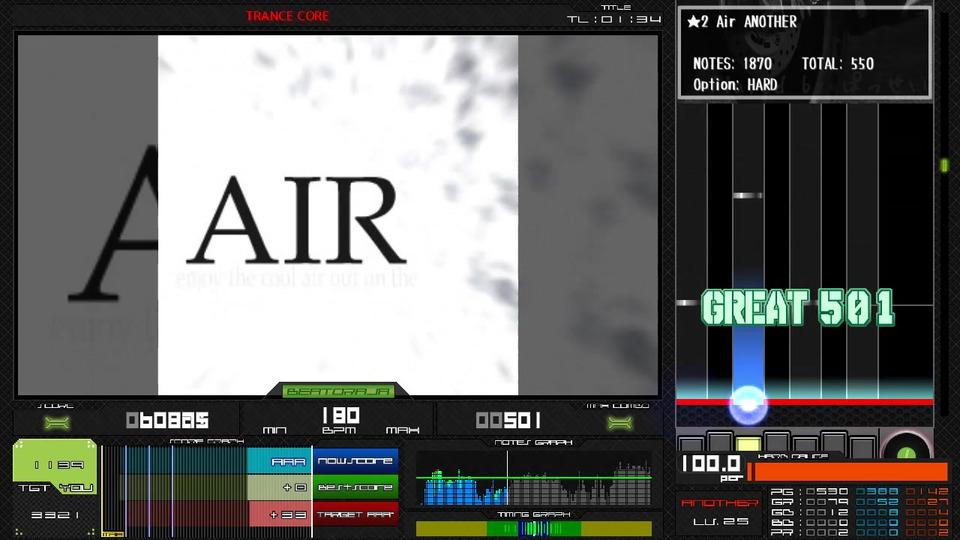
Task: Click the LV. 25 level text
Action: [x=721, y=522]
